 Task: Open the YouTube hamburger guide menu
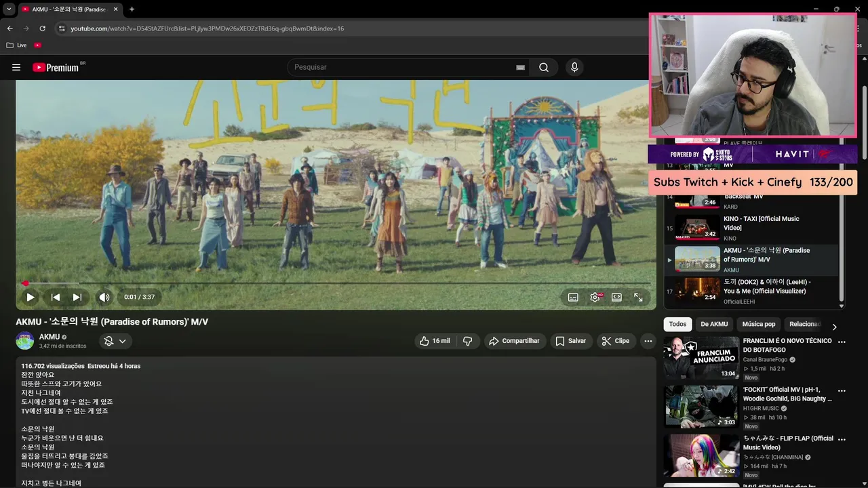[16, 67]
